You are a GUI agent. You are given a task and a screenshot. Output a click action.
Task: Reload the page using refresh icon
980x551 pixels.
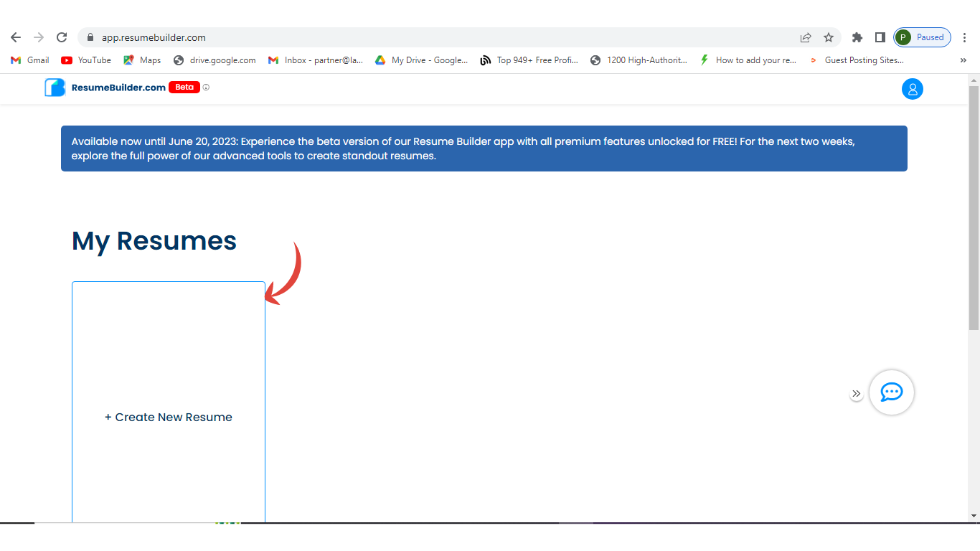click(x=62, y=37)
